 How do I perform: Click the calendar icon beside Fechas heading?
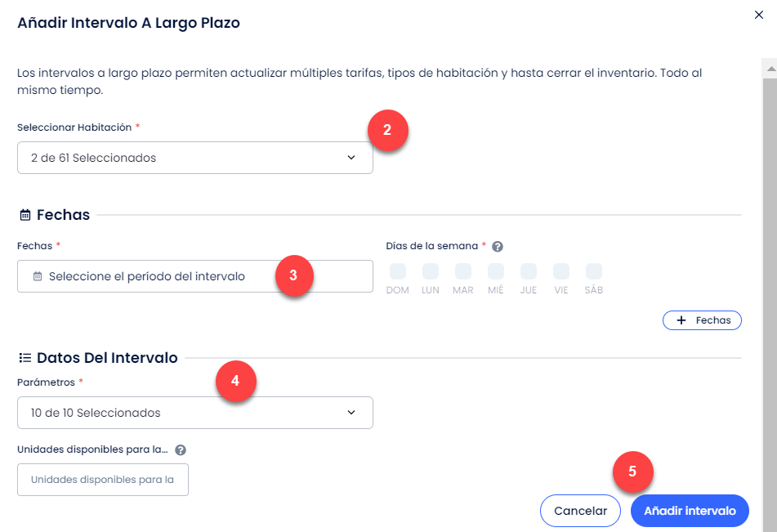click(x=25, y=215)
